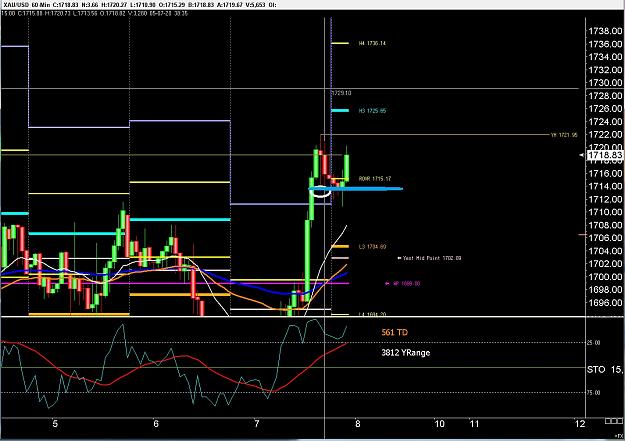Click the 1730.00 price axis label
This screenshot has height=441, width=625.
[605, 83]
